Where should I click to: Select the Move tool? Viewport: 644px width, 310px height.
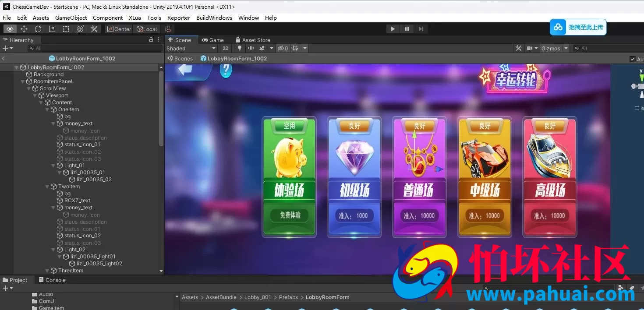point(24,29)
